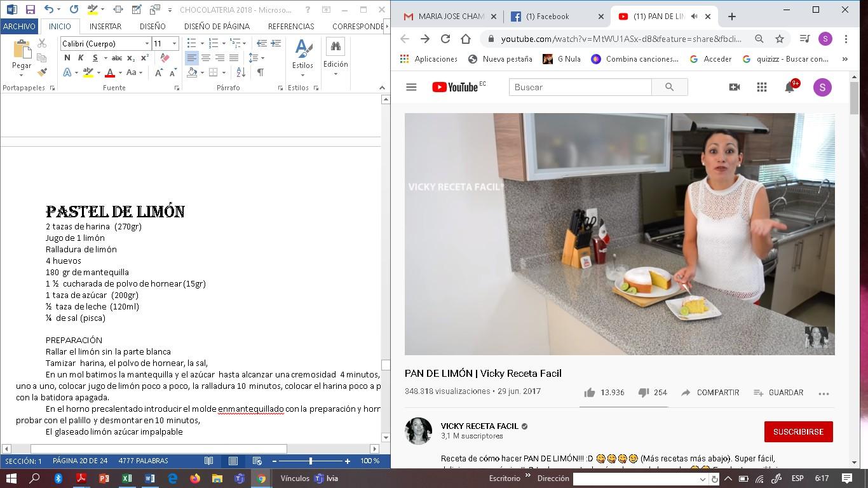Adjust the Word zoom slider handle

(x=311, y=461)
